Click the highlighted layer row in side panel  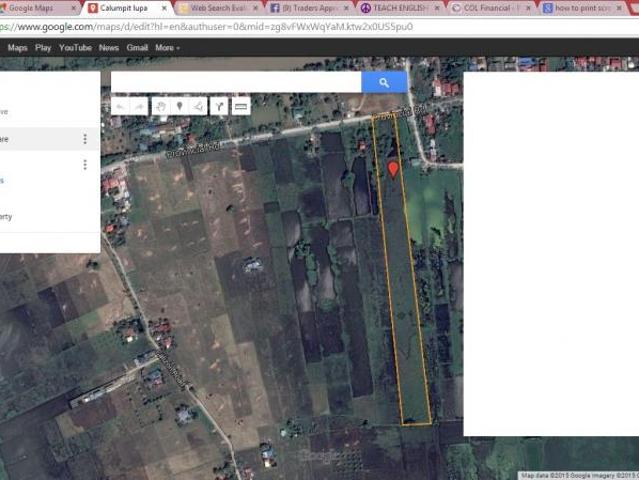pyautogui.click(x=50, y=139)
